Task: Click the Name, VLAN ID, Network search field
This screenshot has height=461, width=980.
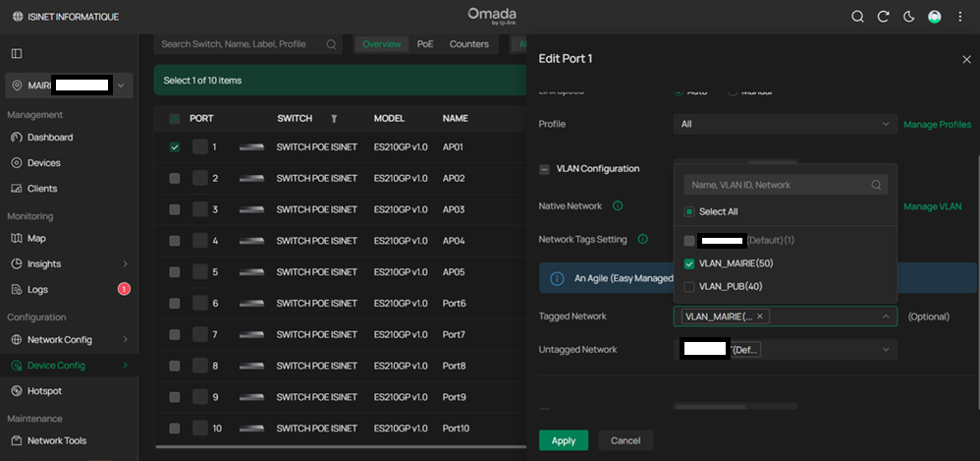Action: [786, 185]
